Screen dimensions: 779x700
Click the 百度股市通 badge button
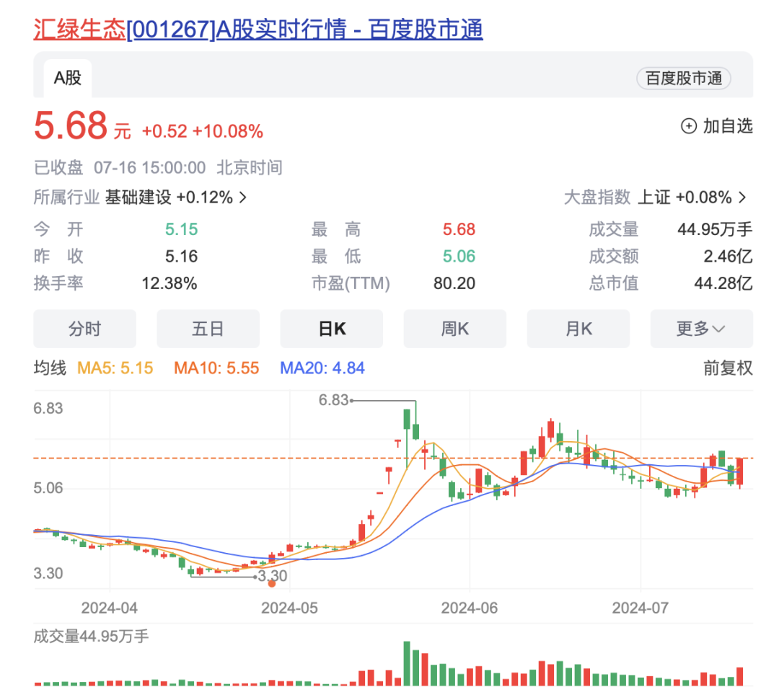(x=683, y=79)
